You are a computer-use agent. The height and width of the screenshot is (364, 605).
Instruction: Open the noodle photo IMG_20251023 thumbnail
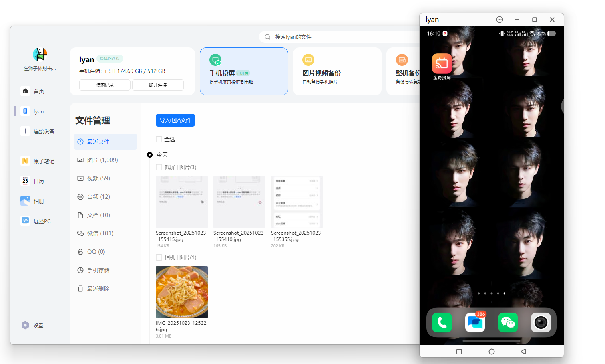182,292
